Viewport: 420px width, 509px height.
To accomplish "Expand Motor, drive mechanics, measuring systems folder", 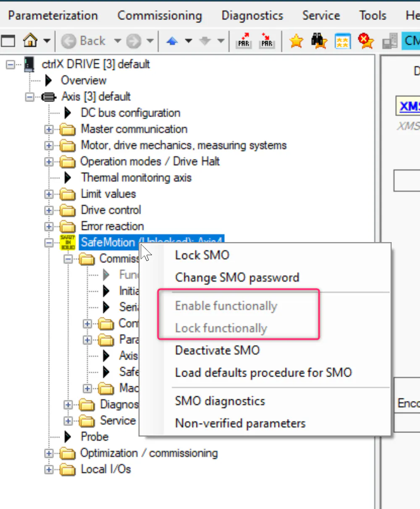I will pyautogui.click(x=49, y=146).
